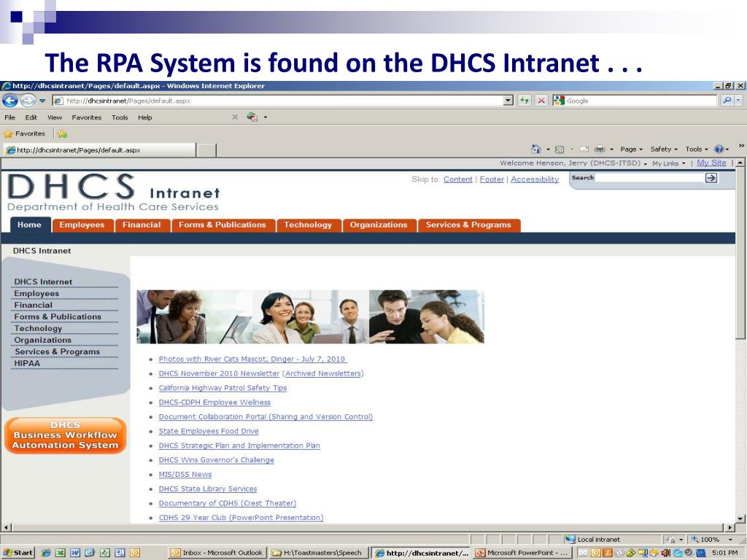
Task: Click the Print icon in command bar
Action: [x=600, y=149]
